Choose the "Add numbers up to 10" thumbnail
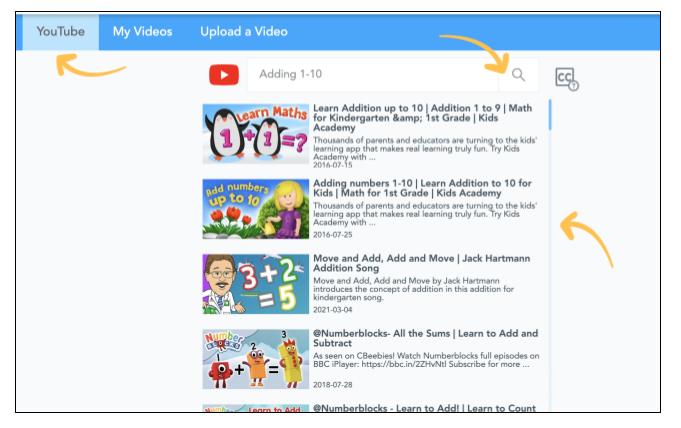The height and width of the screenshot is (428, 681). [x=256, y=208]
